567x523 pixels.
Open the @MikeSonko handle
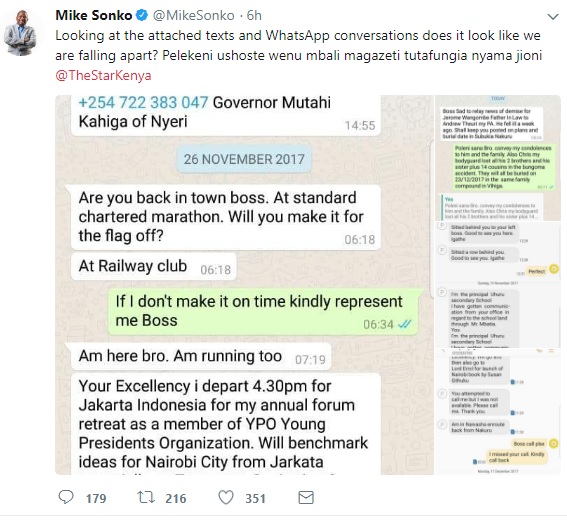[x=194, y=15]
